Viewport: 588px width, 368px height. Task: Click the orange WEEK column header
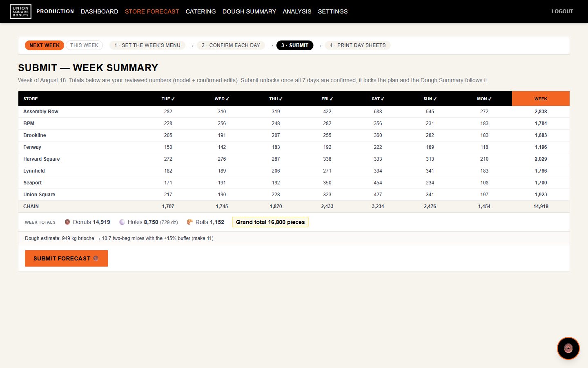tap(541, 99)
